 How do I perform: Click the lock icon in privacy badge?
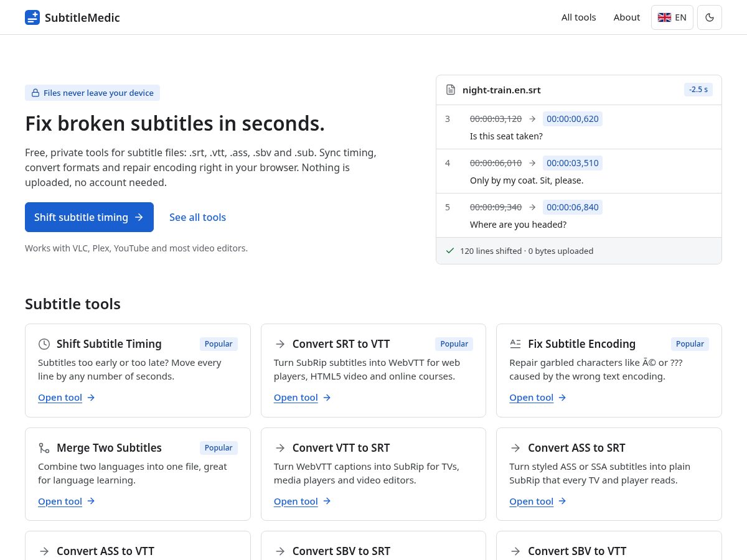pos(35,93)
